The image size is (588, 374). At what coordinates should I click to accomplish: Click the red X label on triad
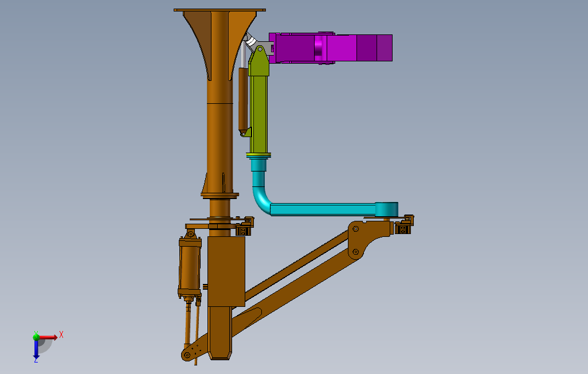[61, 334]
